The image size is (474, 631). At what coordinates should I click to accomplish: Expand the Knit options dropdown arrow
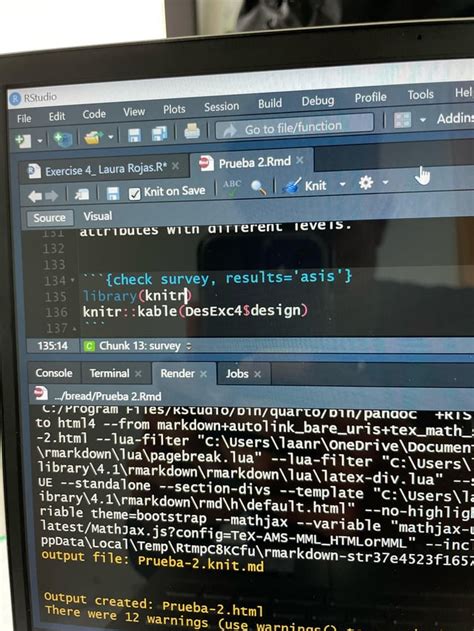(342, 184)
